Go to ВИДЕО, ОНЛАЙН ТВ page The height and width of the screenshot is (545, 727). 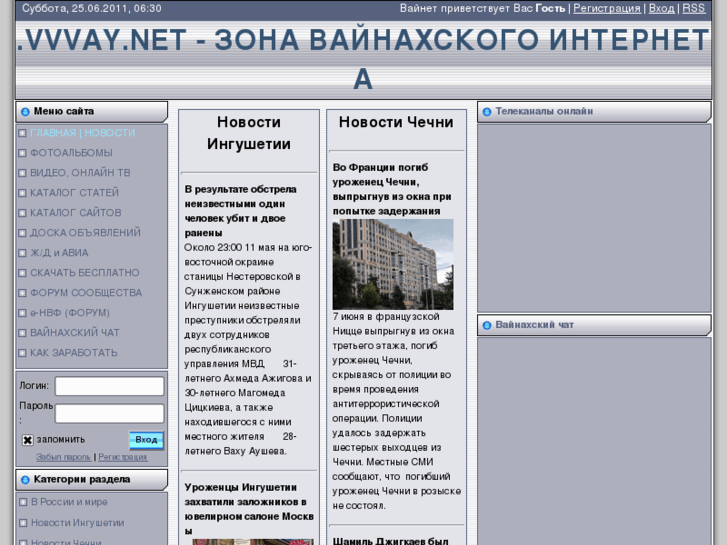[x=80, y=173]
